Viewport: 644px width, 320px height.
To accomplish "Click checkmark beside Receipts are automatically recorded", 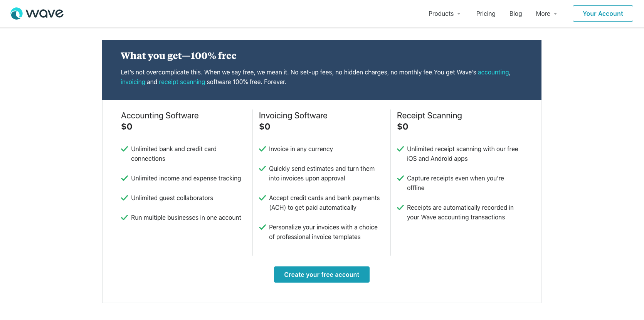I will [400, 207].
